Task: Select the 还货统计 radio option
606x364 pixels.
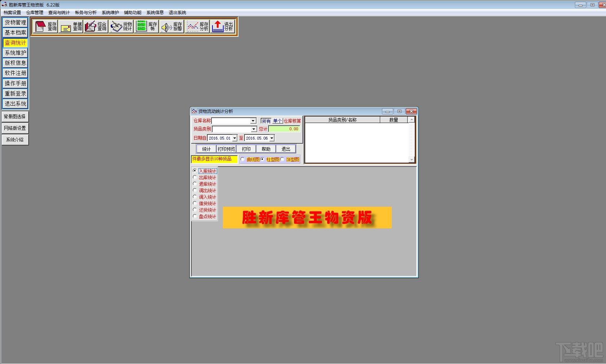Action: pos(205,210)
